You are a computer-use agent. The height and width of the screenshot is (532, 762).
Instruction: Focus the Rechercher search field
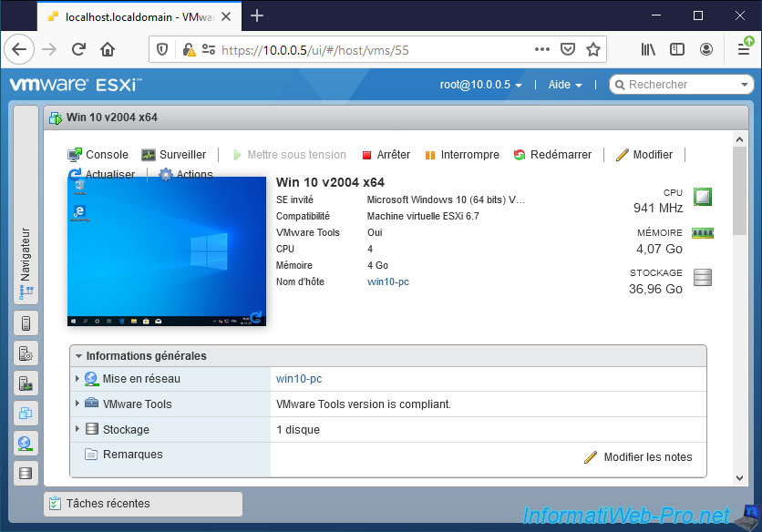click(680, 85)
